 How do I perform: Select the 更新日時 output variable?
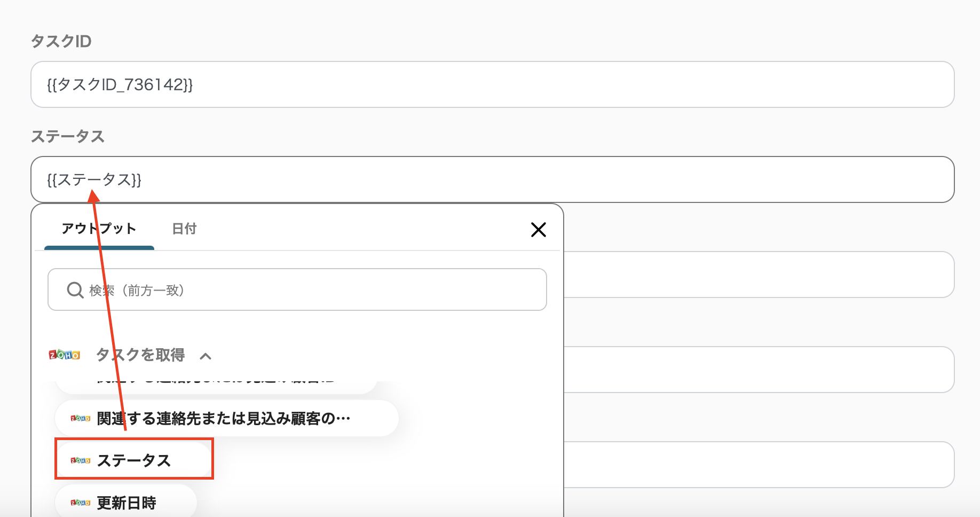click(125, 502)
